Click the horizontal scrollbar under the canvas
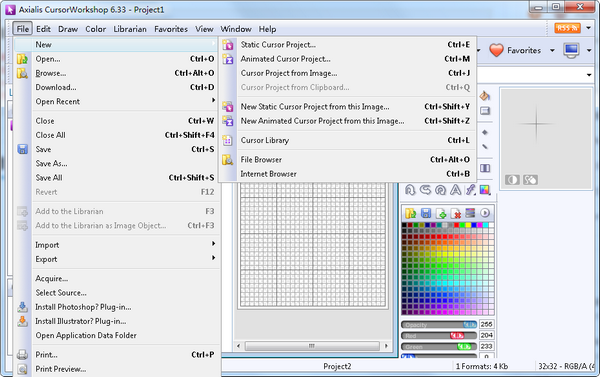The width and height of the screenshot is (600, 377). 312,346
